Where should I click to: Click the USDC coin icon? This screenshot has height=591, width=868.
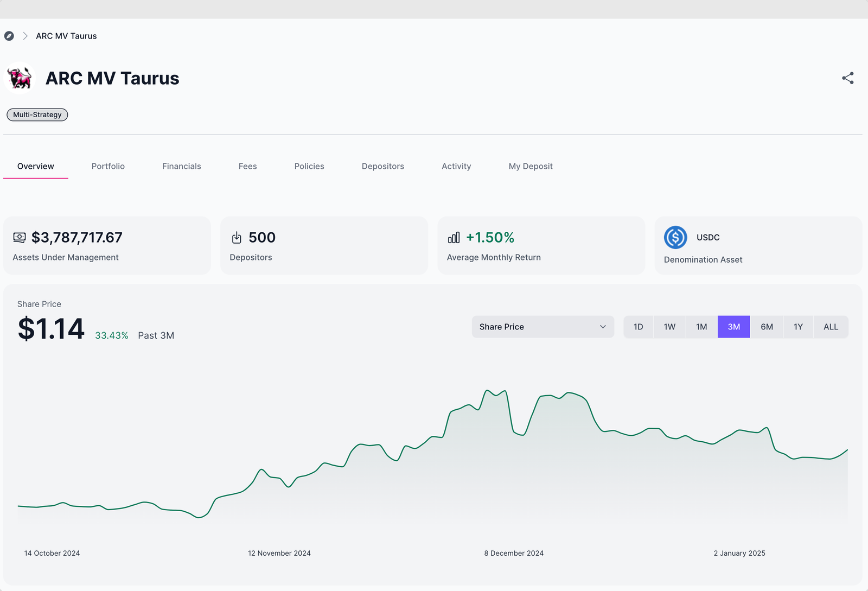[x=675, y=238]
